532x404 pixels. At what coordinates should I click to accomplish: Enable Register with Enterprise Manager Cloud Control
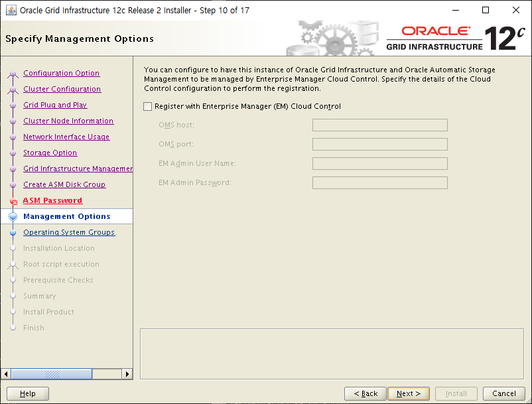coord(147,107)
